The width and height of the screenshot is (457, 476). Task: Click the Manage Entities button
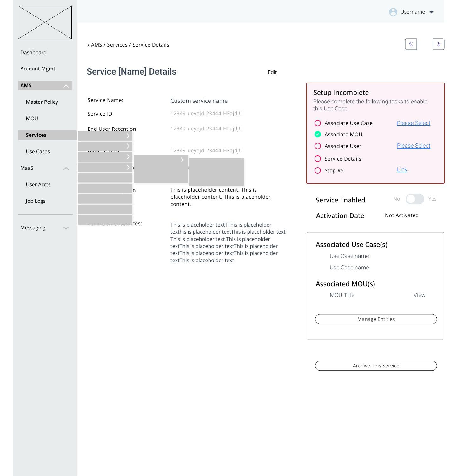[376, 319]
